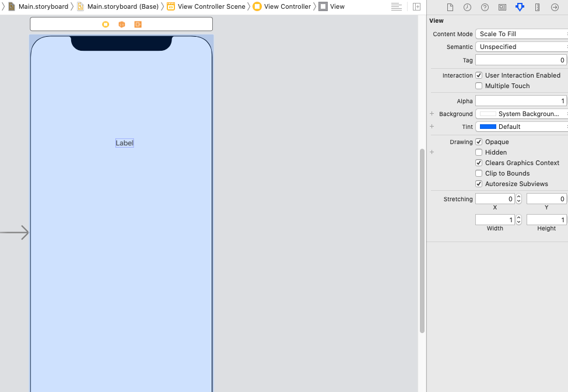The image size is (568, 392).
Task: Click the First Responder cube icon
Action: [122, 24]
